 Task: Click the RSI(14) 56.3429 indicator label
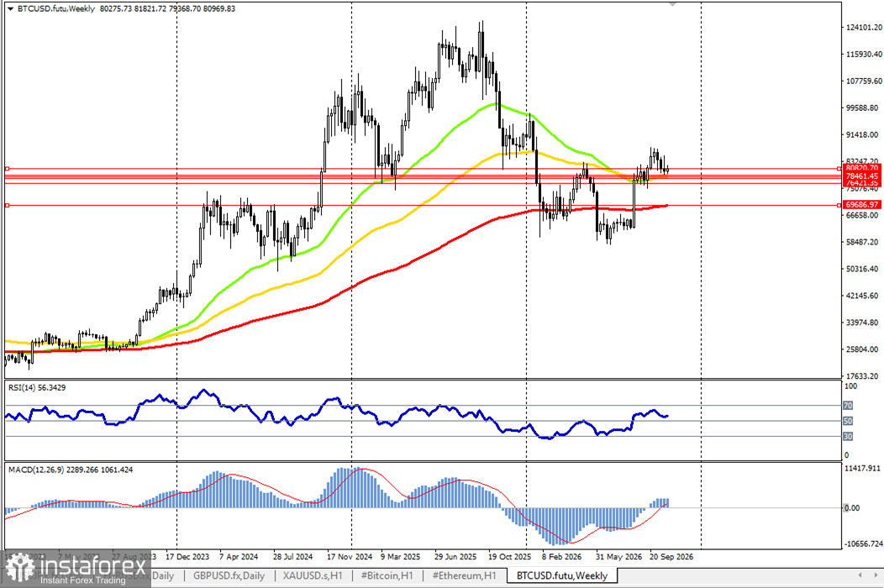tap(37, 388)
